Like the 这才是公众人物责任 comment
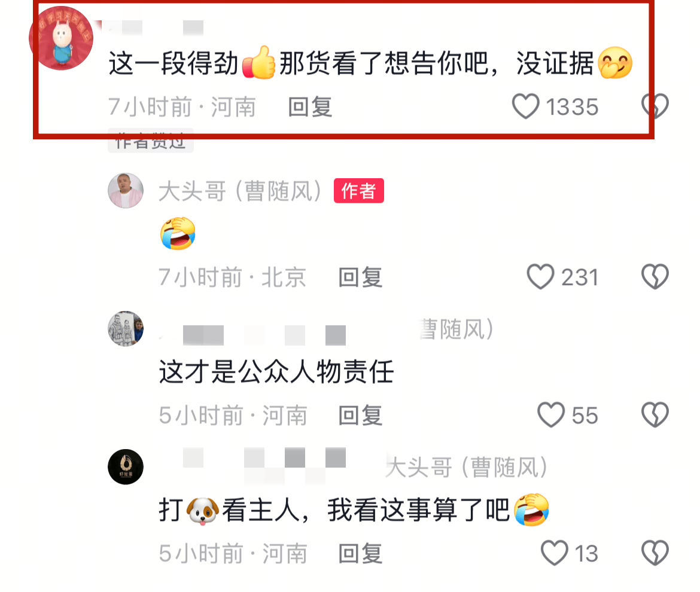Image resolution: width=700 pixels, height=592 pixels. tap(551, 415)
